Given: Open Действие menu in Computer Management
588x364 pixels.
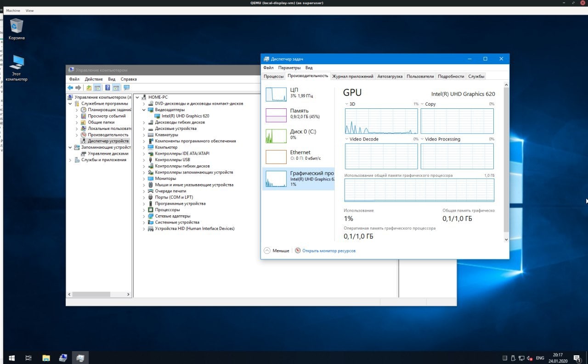Looking at the screenshot, I should 94,79.
